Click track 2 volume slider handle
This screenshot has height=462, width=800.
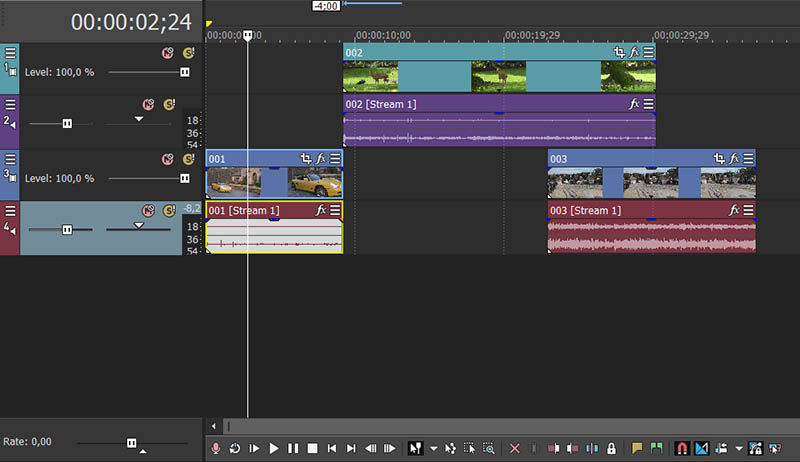67,123
